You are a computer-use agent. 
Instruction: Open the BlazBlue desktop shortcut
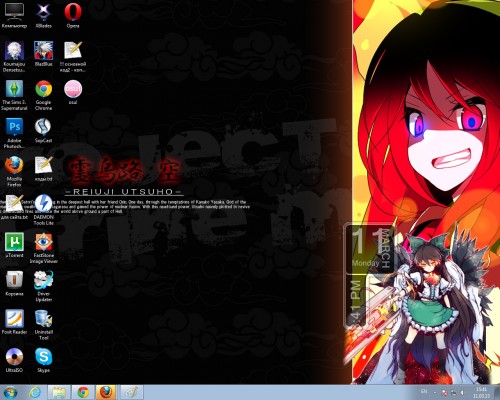43,53
